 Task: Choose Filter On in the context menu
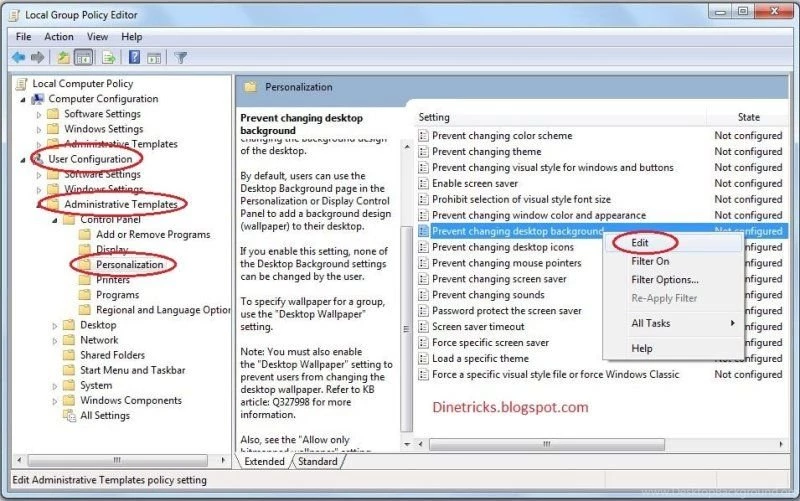[x=673, y=261]
